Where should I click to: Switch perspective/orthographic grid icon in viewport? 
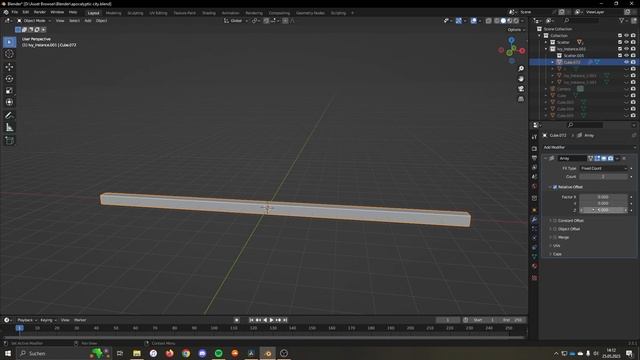tap(521, 99)
